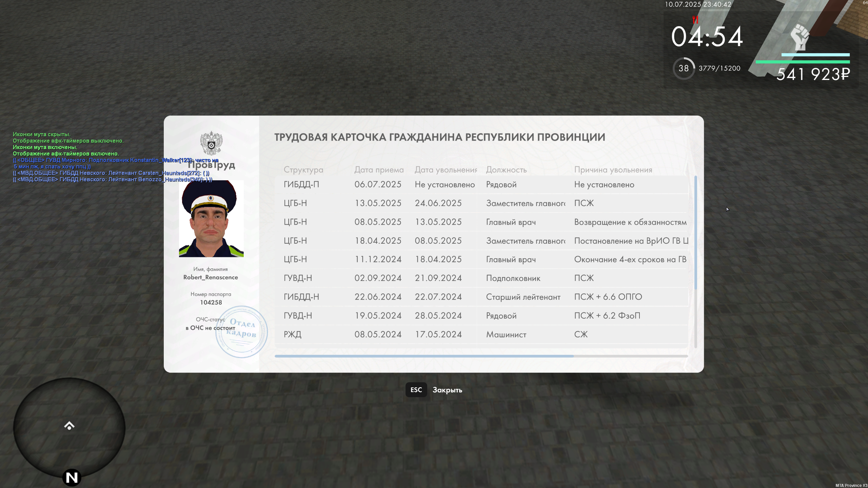The image size is (868, 488).
Task: Click passport number 104258
Action: tap(211, 303)
